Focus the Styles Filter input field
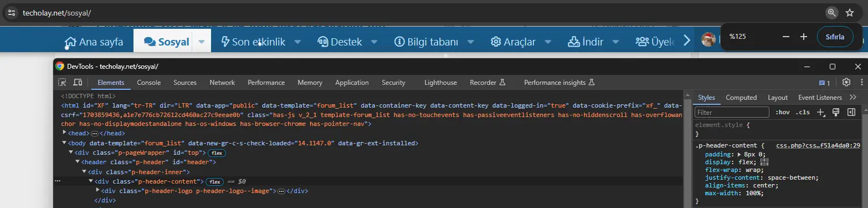The height and width of the screenshot is (208, 868). 732,113
